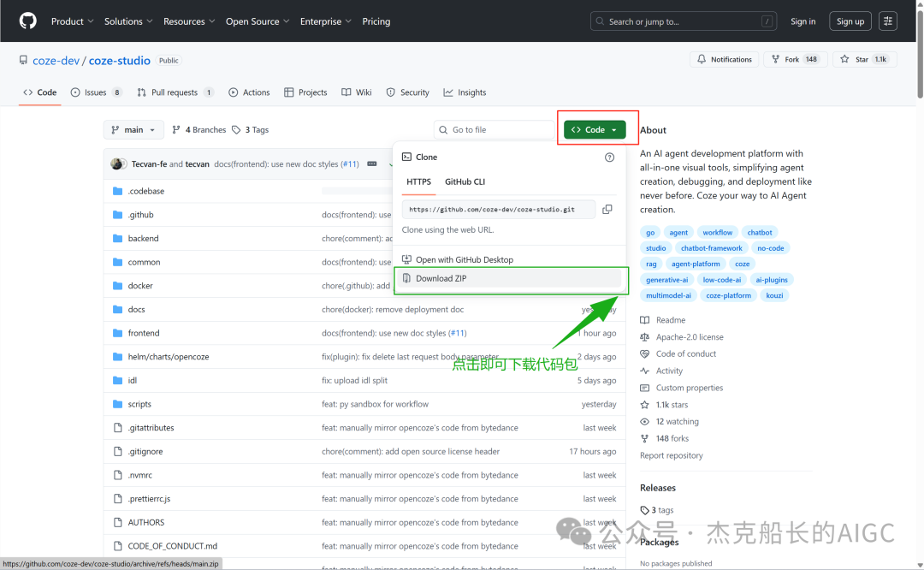Open CODE_OF_CONDUCT.md file name
The height and width of the screenshot is (570, 924).
173,546
